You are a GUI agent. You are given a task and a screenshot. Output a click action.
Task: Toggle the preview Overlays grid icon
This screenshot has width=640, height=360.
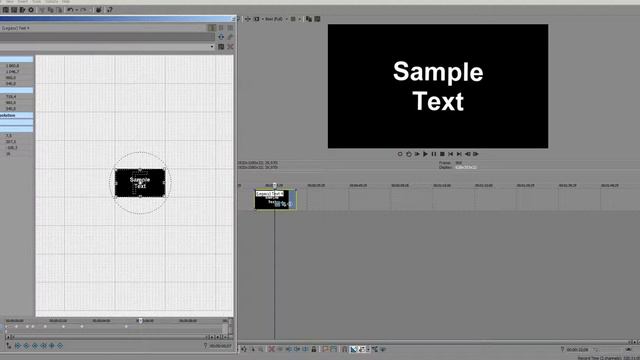tap(293, 19)
